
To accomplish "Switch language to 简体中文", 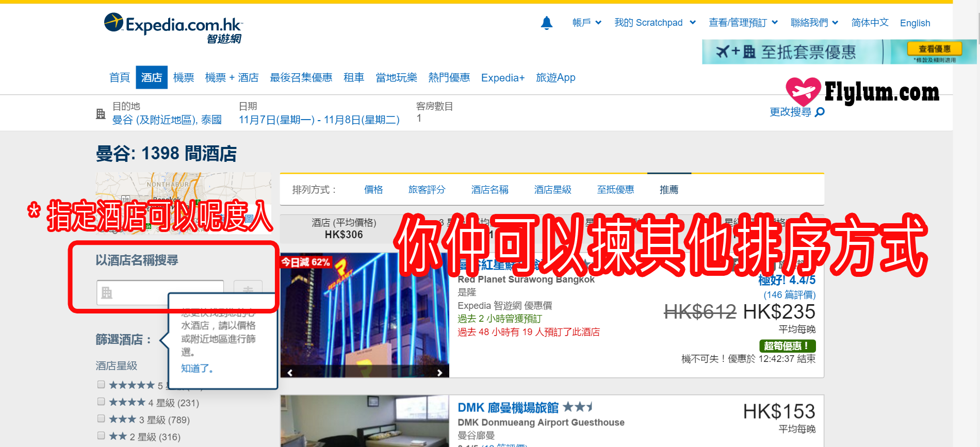I will 870,23.
